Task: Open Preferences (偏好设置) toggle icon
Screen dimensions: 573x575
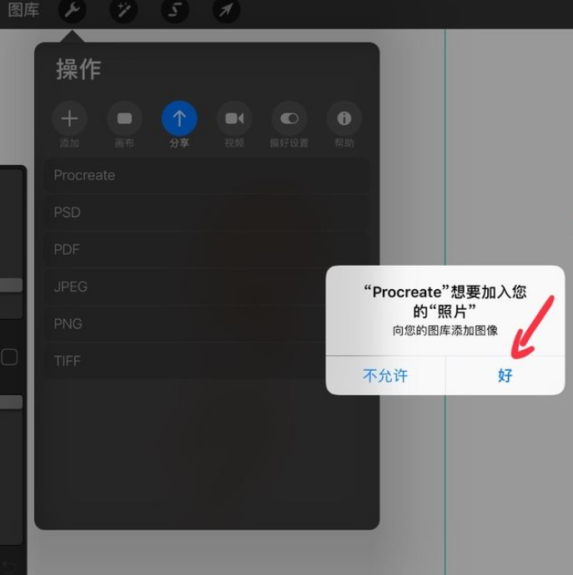Action: pyautogui.click(x=289, y=118)
